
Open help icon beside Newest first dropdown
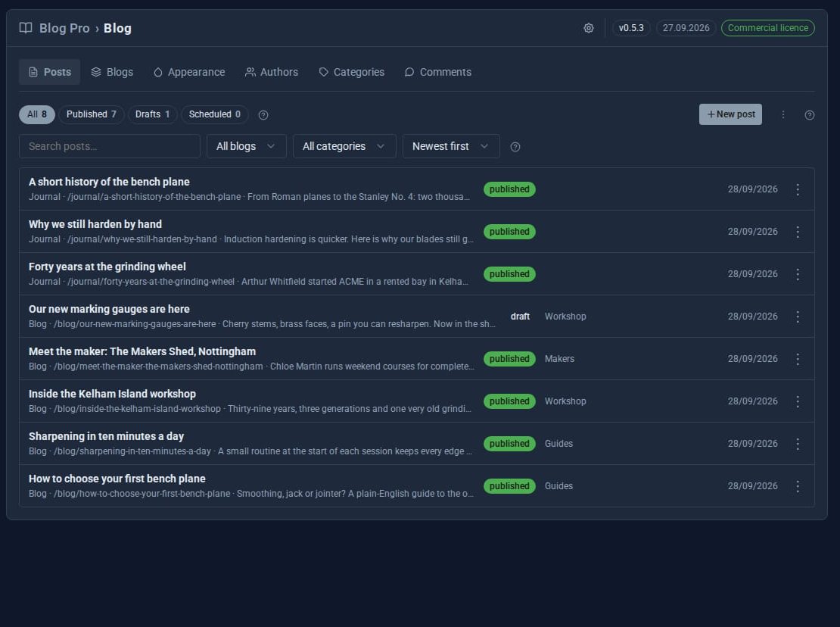coord(515,146)
